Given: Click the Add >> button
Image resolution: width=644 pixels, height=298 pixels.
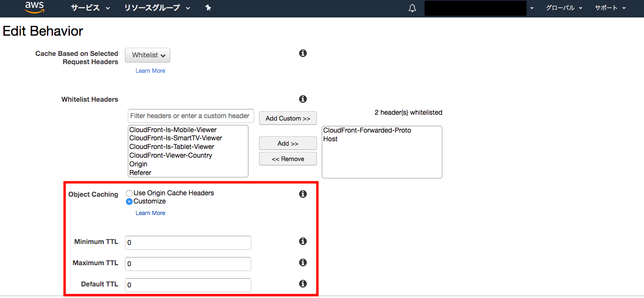Looking at the screenshot, I should tap(288, 143).
